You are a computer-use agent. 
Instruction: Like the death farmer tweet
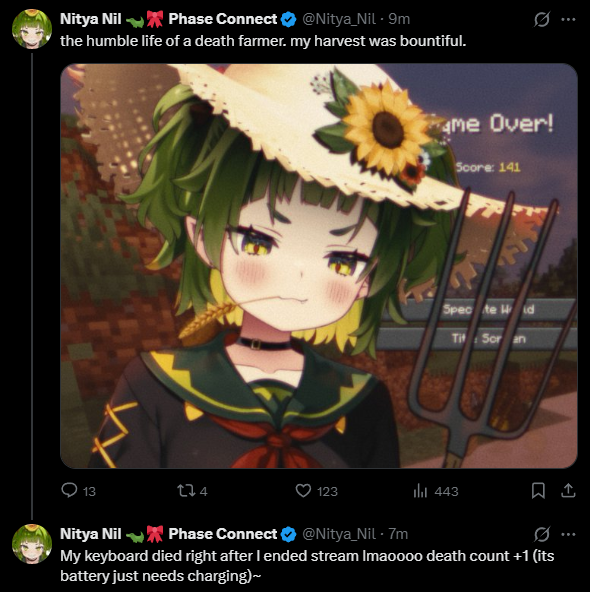coord(316,491)
